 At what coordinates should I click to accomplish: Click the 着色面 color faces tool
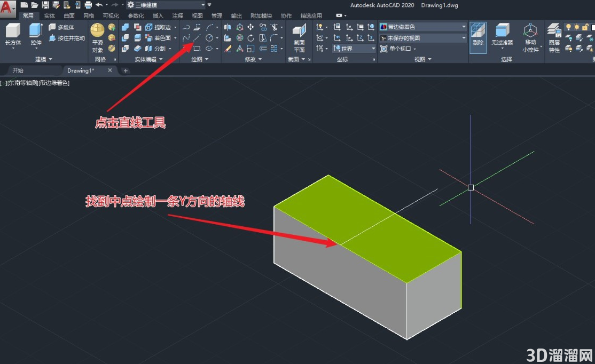click(x=159, y=38)
